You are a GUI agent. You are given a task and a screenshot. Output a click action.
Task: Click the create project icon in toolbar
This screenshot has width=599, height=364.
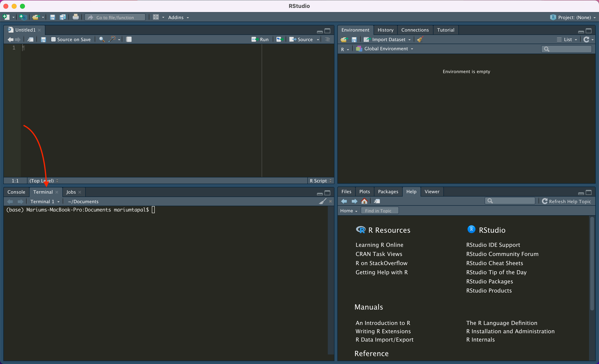tap(23, 17)
